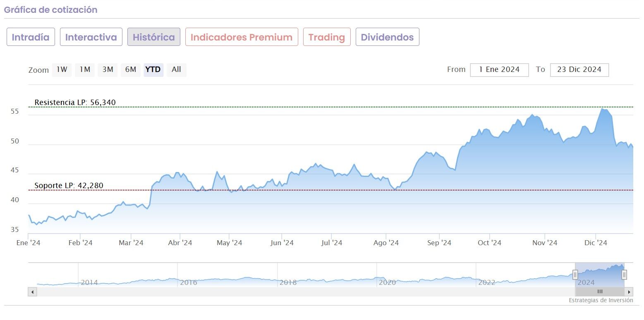Click the left navigator range handle
644x320 pixels.
(x=575, y=275)
